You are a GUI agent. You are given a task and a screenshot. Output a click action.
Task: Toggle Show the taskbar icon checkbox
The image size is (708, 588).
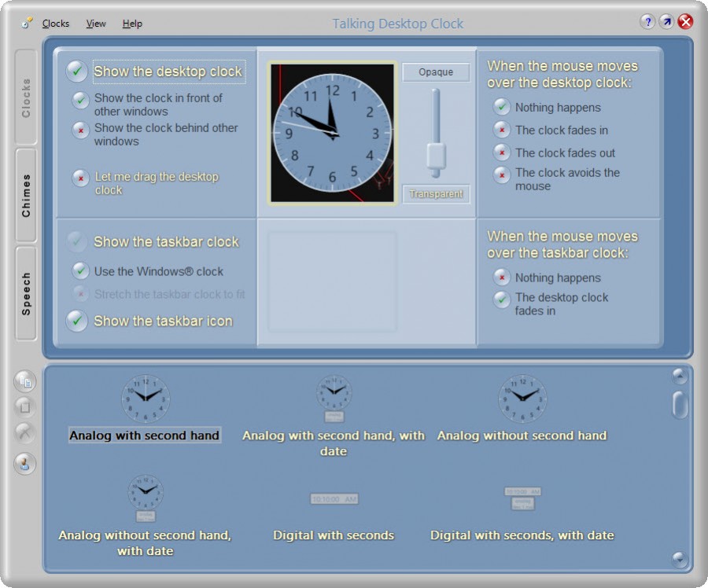[x=77, y=321]
